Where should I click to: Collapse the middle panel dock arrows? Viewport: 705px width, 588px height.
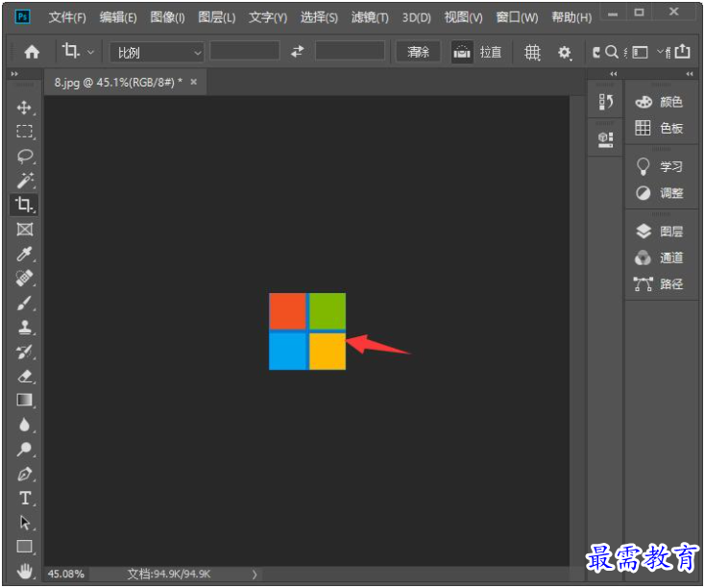tap(614, 74)
